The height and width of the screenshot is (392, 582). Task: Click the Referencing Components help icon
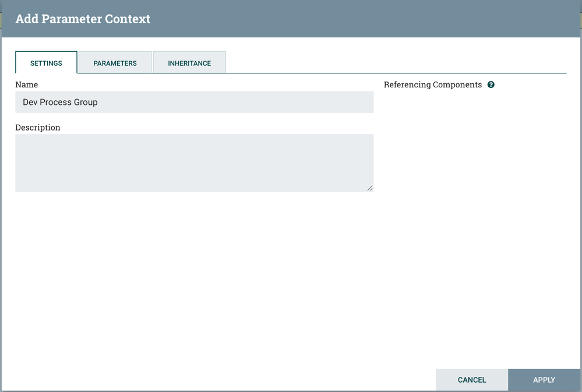[491, 84]
